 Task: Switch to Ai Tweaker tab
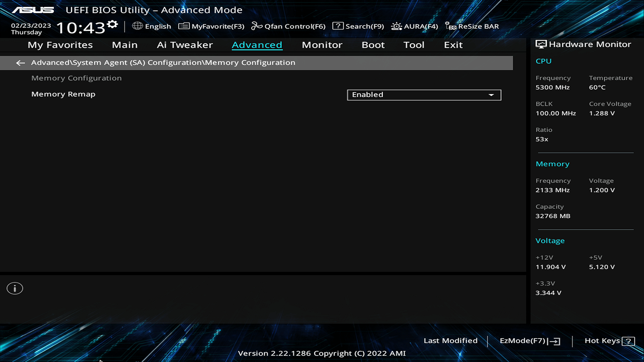pyautogui.click(x=184, y=44)
